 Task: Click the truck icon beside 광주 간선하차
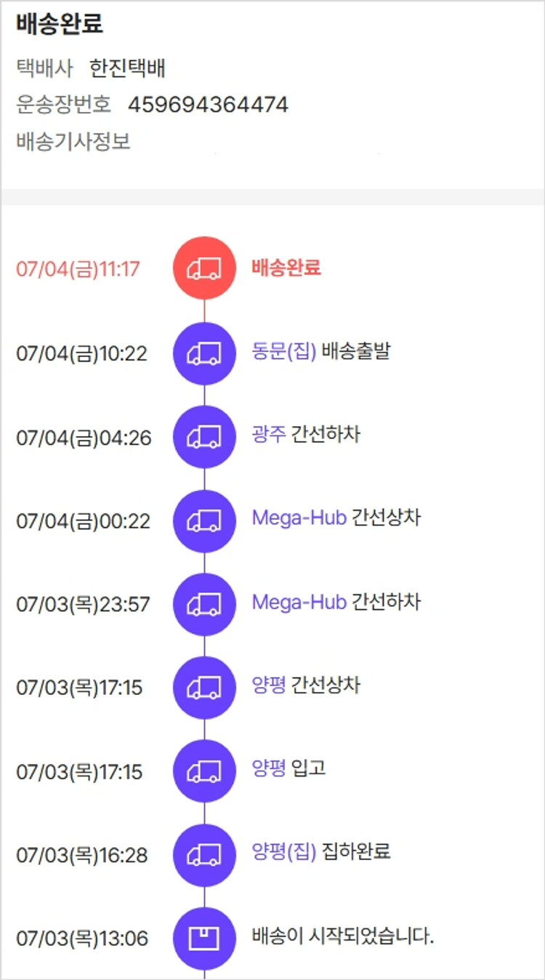pyautogui.click(x=204, y=437)
